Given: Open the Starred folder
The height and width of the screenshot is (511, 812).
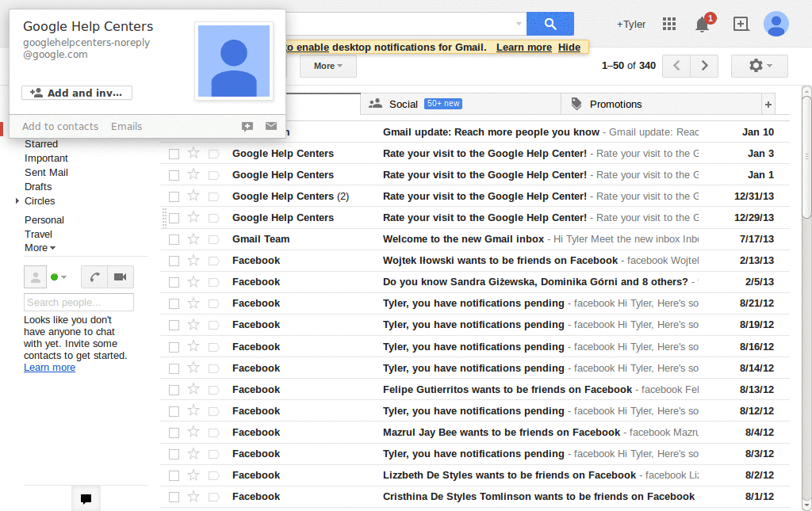Looking at the screenshot, I should pyautogui.click(x=41, y=143).
